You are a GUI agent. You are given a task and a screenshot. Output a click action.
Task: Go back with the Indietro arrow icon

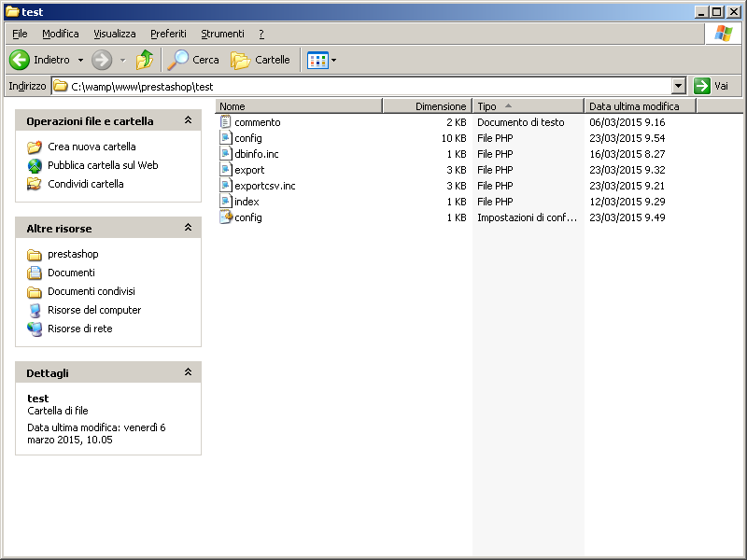[x=20, y=60]
